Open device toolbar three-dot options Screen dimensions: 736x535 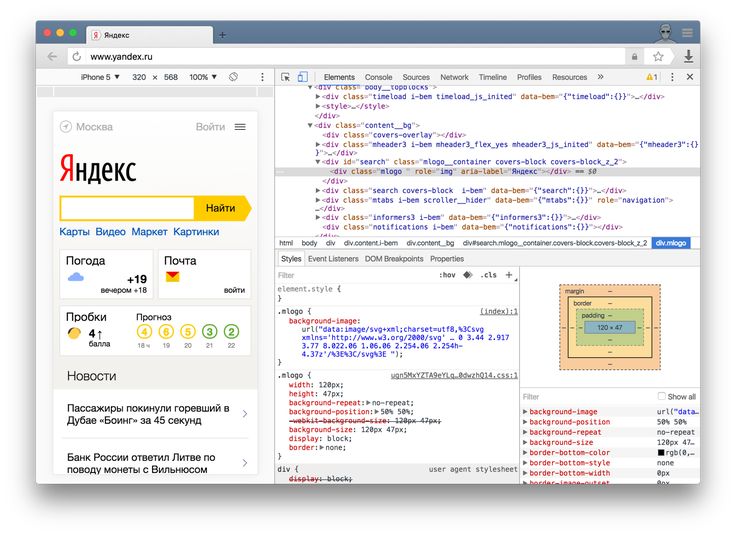click(x=262, y=77)
